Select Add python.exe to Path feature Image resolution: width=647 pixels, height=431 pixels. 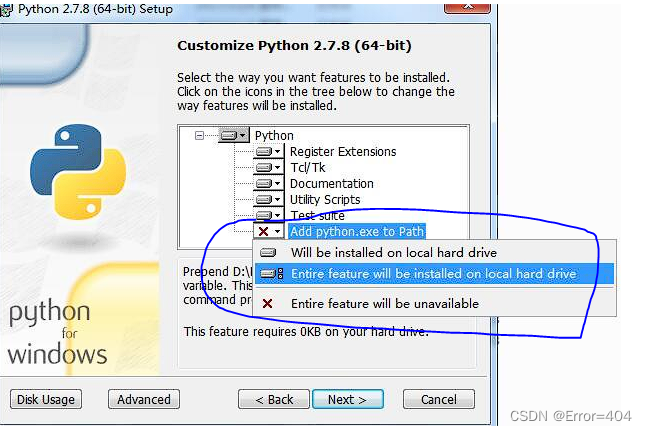coord(357,231)
